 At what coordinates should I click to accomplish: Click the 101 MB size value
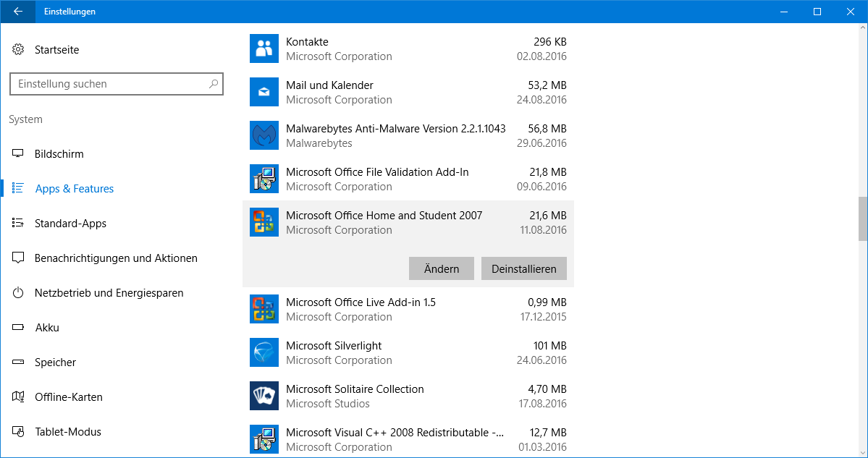point(550,346)
